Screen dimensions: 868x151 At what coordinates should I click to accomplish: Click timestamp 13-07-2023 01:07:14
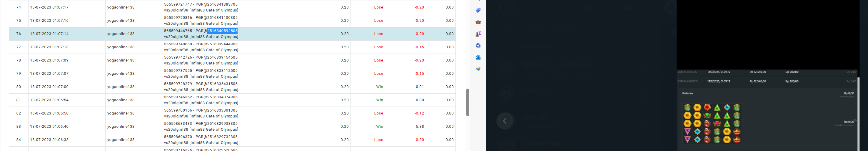point(49,34)
